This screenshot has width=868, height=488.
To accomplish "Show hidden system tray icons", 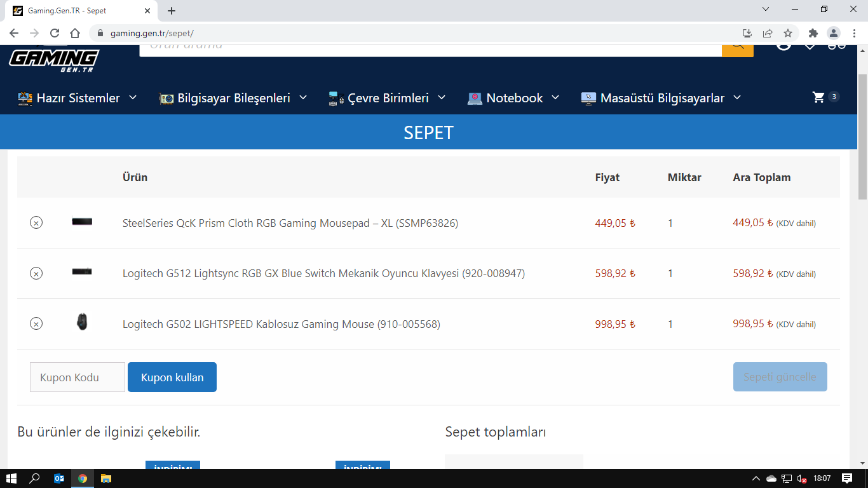I will [x=756, y=478].
